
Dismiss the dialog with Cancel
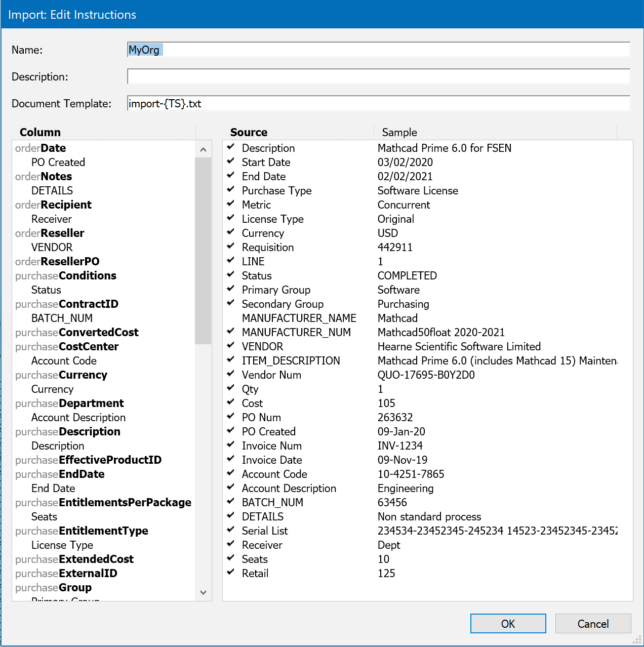[592, 623]
